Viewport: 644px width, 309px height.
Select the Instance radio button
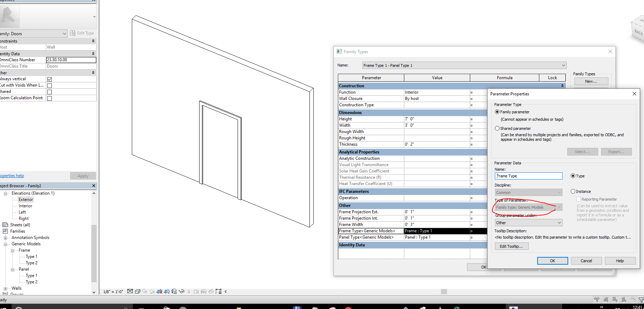(573, 191)
